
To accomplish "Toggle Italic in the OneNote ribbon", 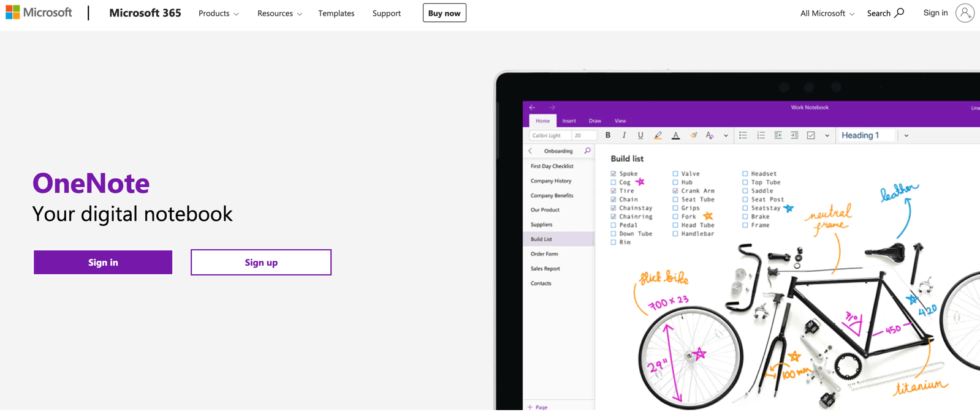I will click(x=624, y=135).
